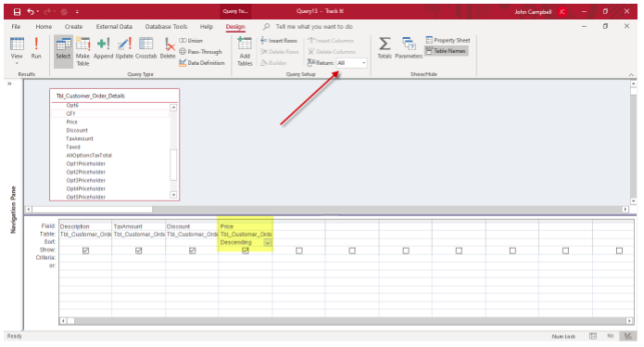
Task: Pick the Crosstab query type
Action: 145,47
